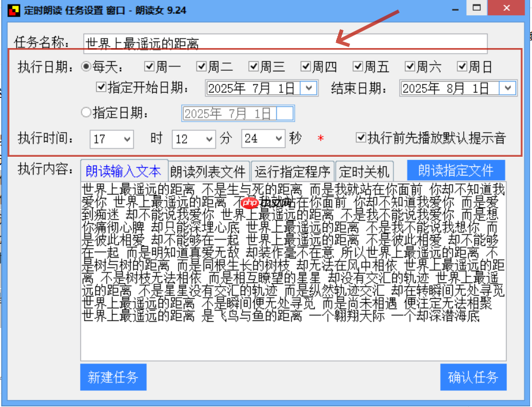Open the start date picker dropdown arrow
Image resolution: width=532 pixels, height=407 pixels.
tap(308, 88)
